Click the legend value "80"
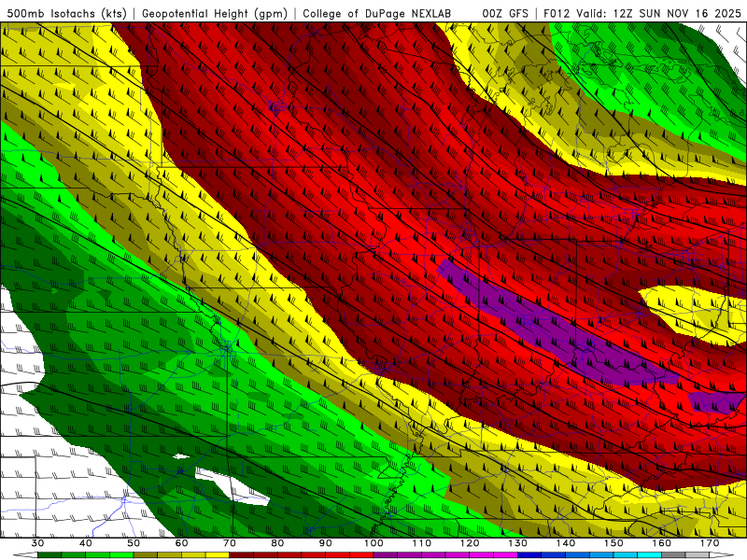Viewport: 747px width, 560px height. [x=277, y=543]
